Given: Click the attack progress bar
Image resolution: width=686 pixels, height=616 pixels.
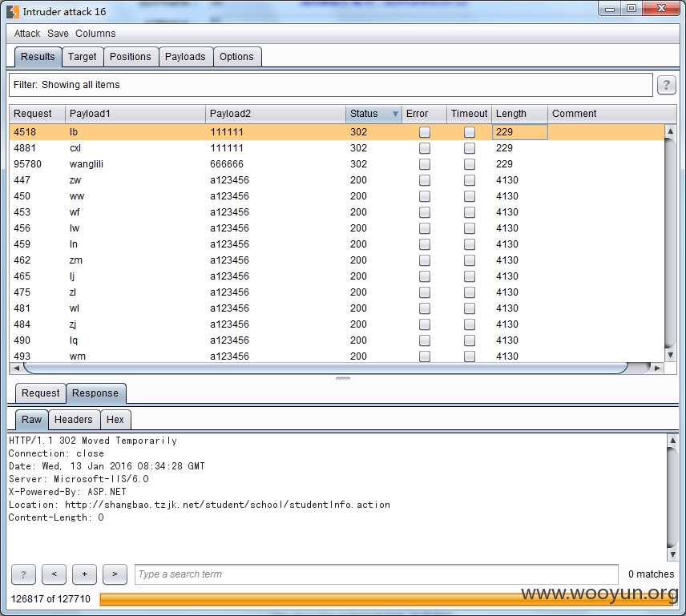Looking at the screenshot, I should click(388, 599).
